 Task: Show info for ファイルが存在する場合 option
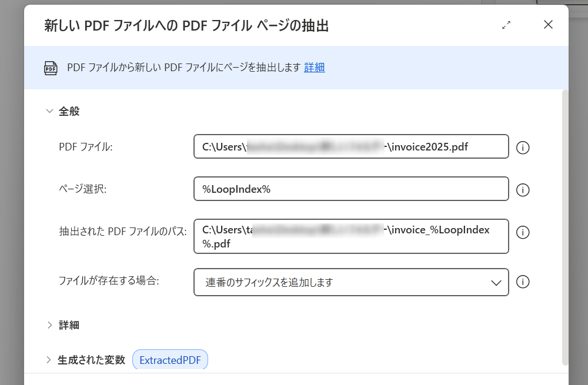[523, 282]
